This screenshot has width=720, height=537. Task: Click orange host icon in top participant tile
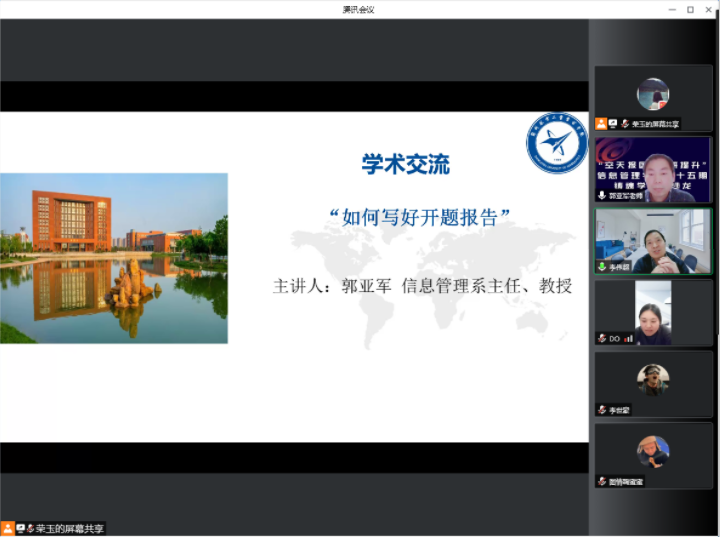[601, 124]
